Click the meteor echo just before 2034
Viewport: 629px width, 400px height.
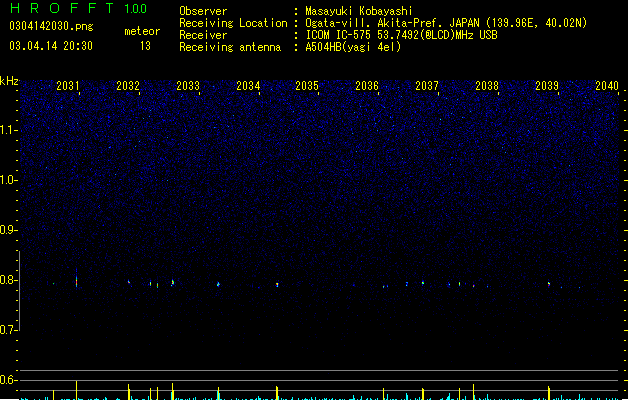(x=218, y=284)
